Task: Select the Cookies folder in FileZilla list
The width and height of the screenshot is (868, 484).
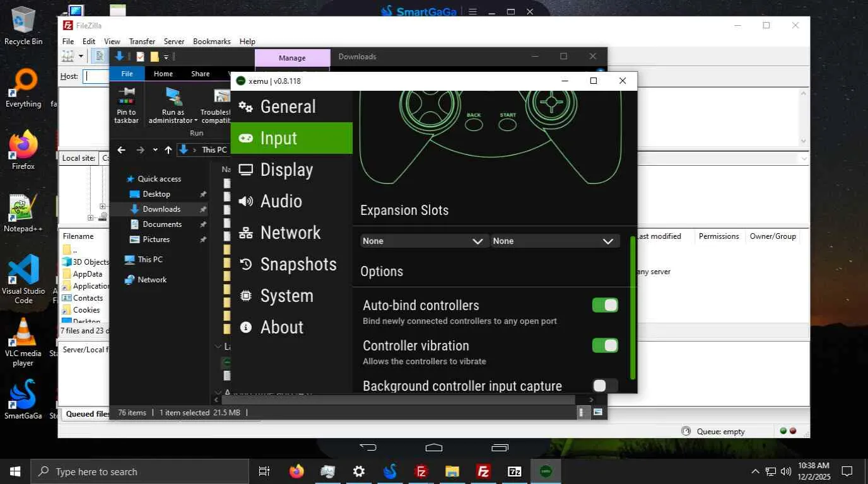Action: [x=86, y=310]
